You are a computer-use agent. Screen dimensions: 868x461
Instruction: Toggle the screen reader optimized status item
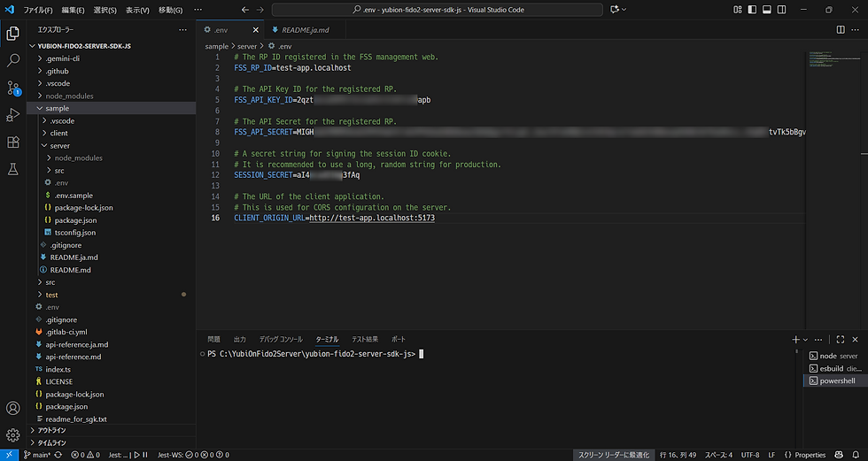click(x=613, y=455)
